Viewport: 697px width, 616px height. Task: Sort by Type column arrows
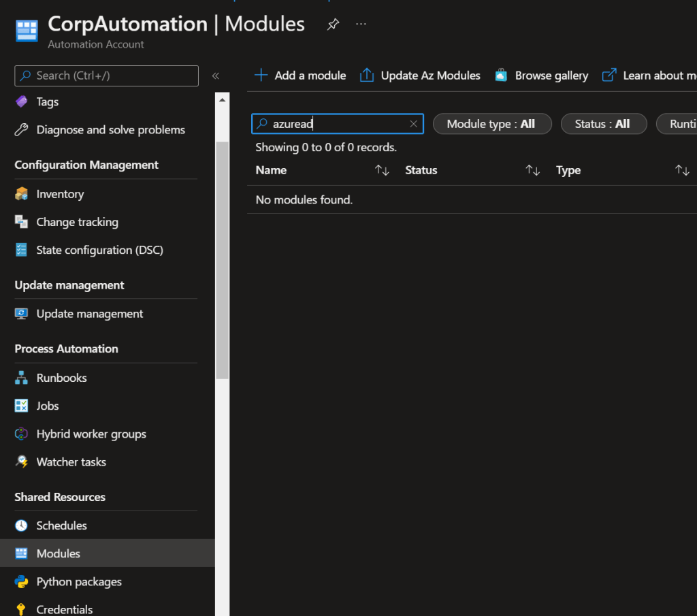tap(682, 170)
